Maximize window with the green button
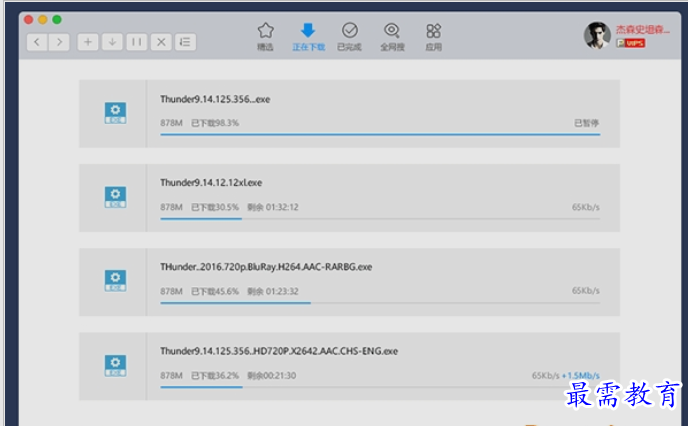This screenshot has width=688, height=426. (57, 20)
